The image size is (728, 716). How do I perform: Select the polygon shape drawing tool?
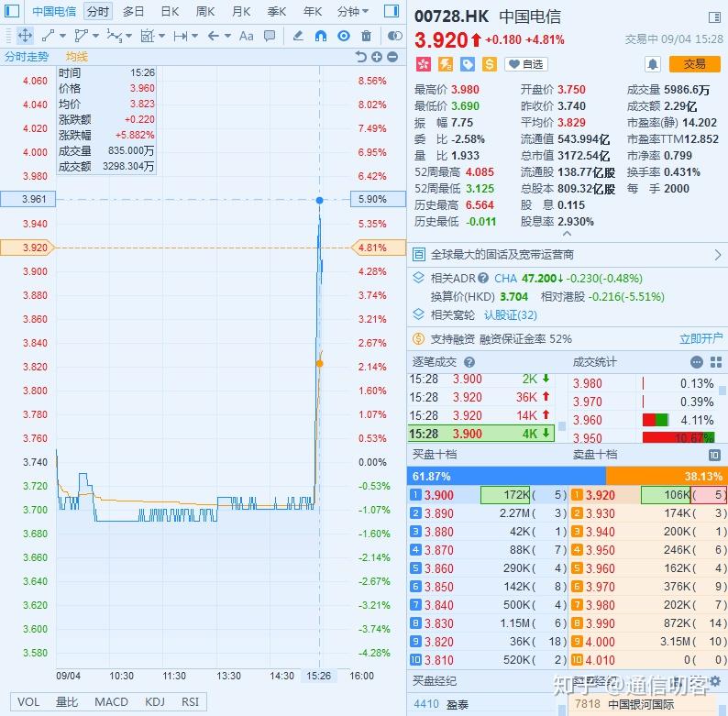point(82,36)
